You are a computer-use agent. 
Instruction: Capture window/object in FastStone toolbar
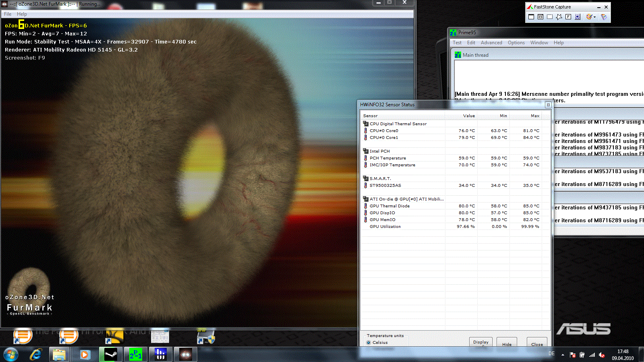(x=540, y=17)
